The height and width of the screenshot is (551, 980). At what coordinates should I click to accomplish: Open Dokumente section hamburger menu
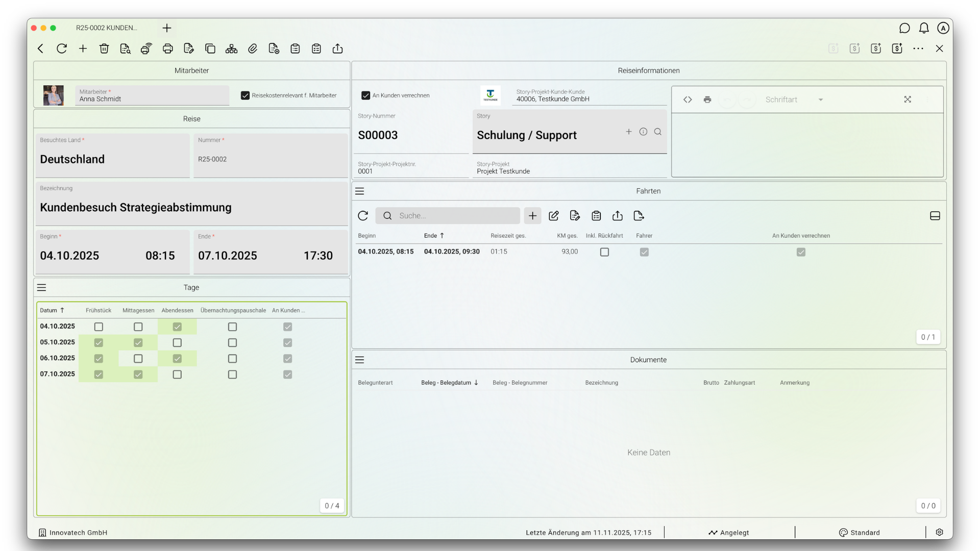[360, 360]
